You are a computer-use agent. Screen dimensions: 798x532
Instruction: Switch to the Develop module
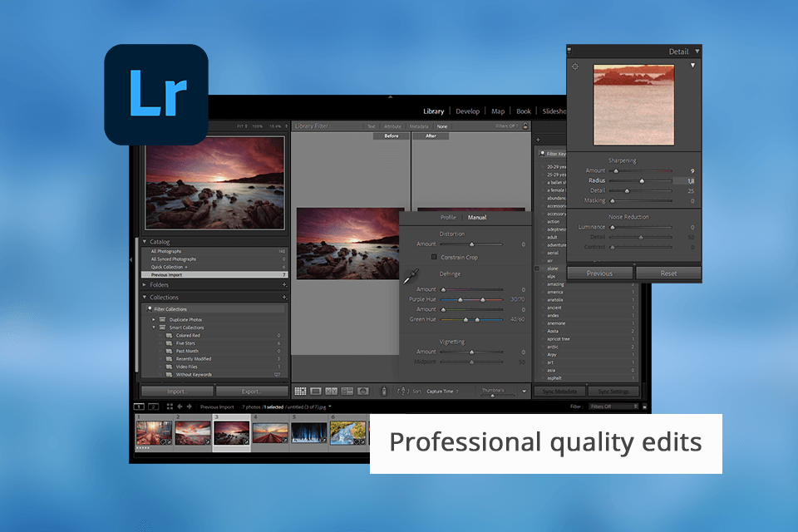tap(468, 111)
